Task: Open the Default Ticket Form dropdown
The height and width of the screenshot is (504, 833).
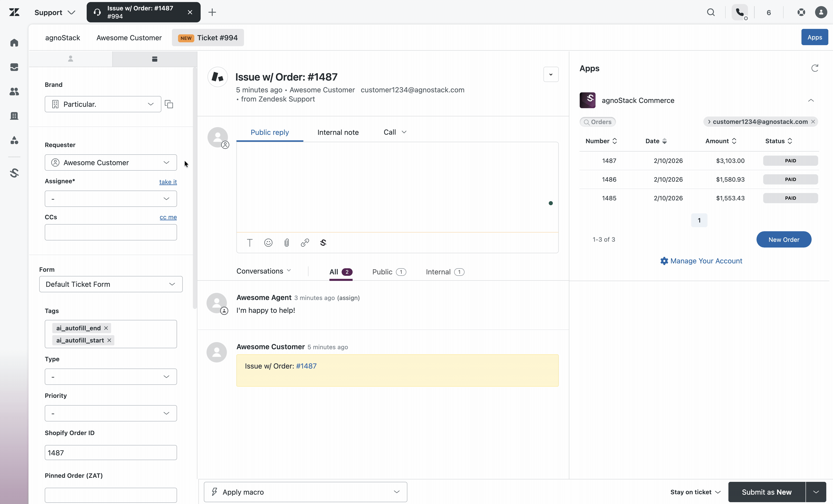Action: [x=110, y=284]
